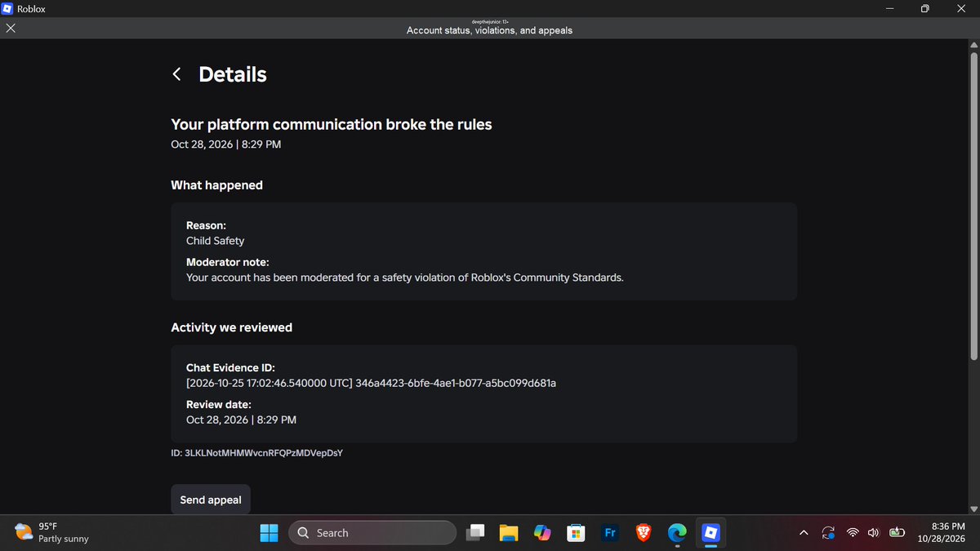Open Copilot from the taskbar
Image resolution: width=980 pixels, height=551 pixels.
pos(542,532)
